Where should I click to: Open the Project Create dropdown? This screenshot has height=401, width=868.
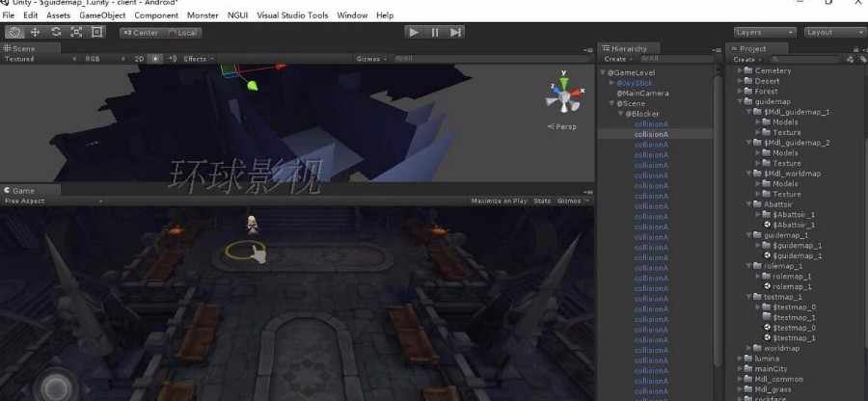click(x=746, y=59)
